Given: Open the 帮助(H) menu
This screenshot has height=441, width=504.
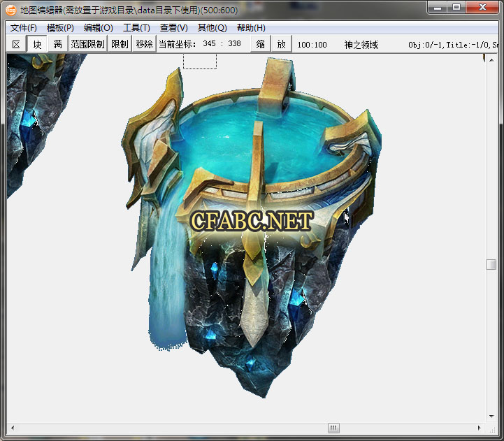Looking at the screenshot, I should point(251,28).
